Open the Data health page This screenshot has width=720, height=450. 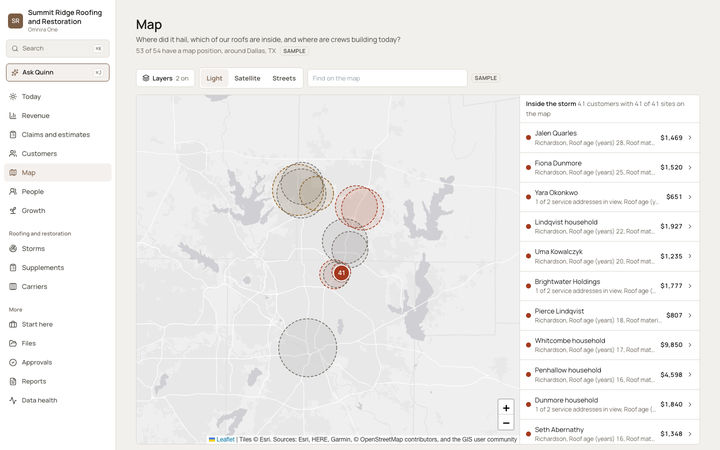point(58,400)
